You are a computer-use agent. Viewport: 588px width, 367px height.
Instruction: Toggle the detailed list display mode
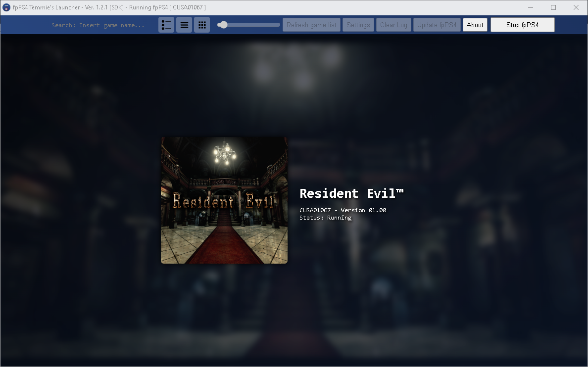[x=166, y=24]
